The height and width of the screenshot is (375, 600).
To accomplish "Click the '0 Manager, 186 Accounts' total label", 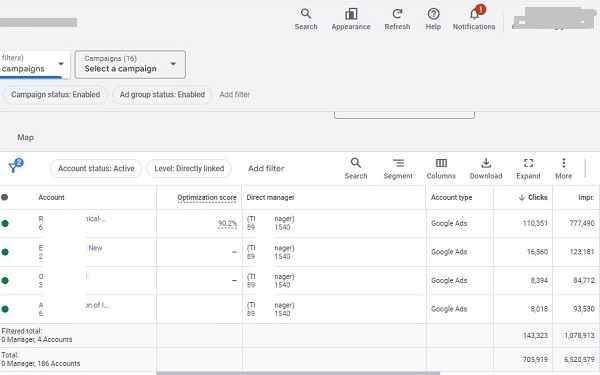I will (41, 364).
